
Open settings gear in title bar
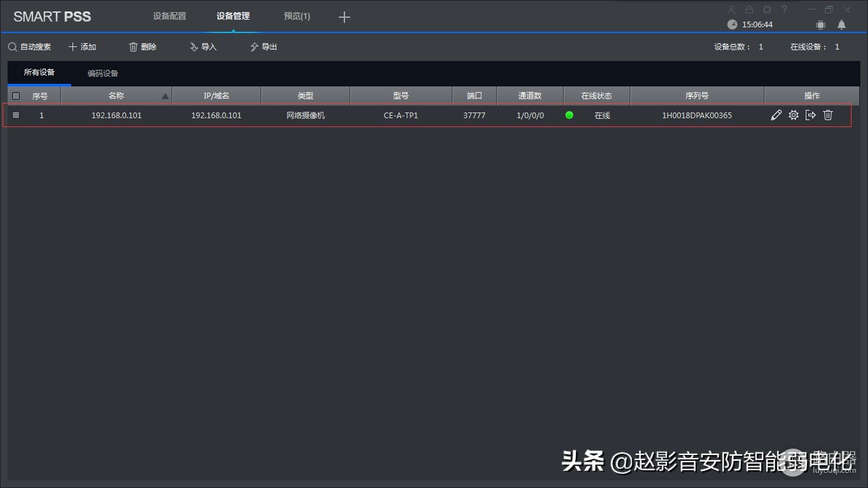767,10
